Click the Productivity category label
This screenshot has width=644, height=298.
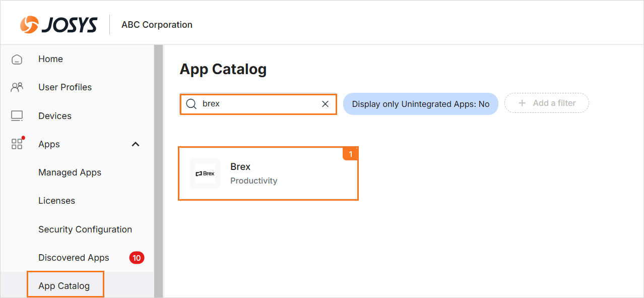(253, 181)
